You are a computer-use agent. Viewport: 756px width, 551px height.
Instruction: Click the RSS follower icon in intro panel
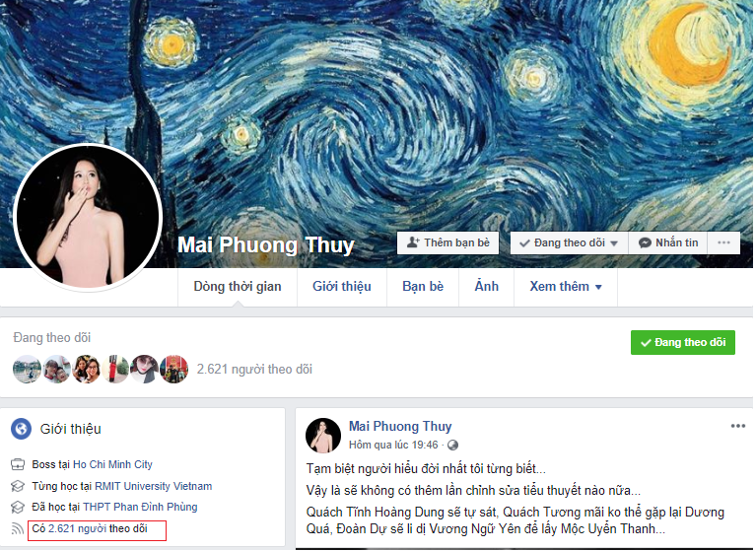tap(18, 529)
